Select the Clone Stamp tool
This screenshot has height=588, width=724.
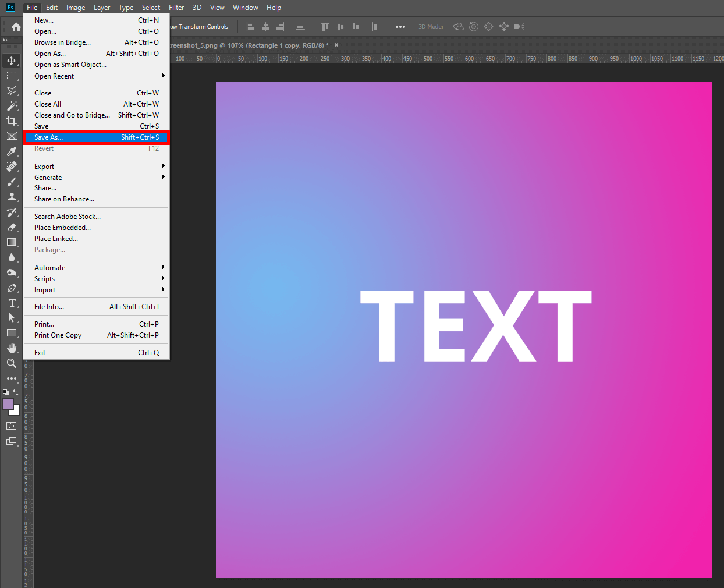11,197
